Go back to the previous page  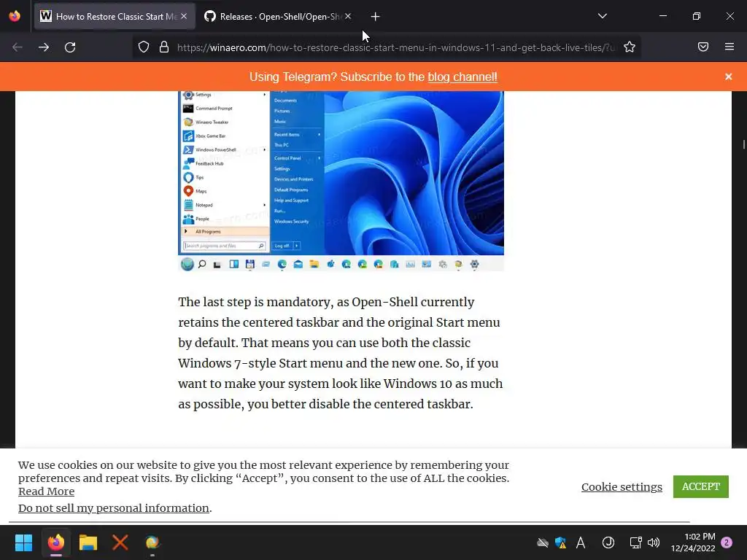18,47
